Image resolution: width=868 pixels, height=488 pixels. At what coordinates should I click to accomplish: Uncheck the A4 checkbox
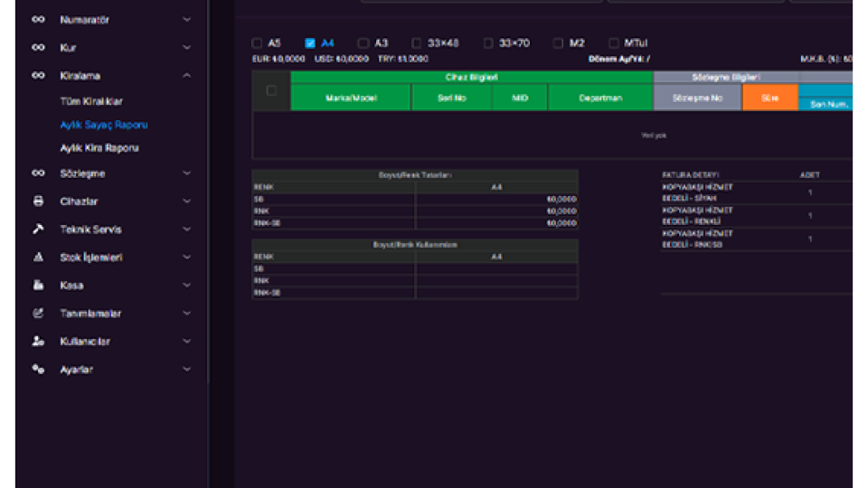click(x=310, y=42)
